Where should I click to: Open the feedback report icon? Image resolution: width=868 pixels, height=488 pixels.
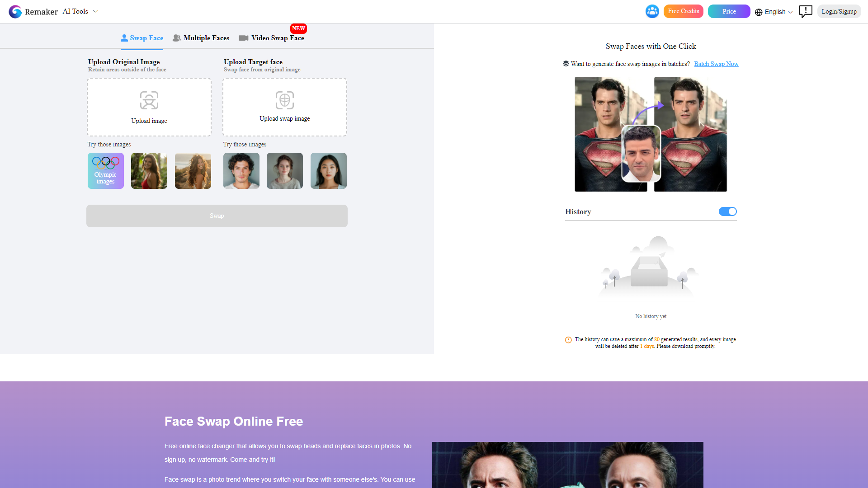[806, 12]
